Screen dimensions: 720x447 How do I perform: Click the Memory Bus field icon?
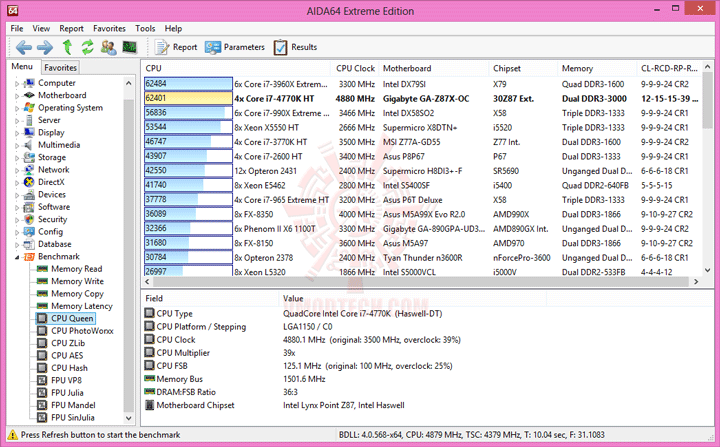pos(149,379)
